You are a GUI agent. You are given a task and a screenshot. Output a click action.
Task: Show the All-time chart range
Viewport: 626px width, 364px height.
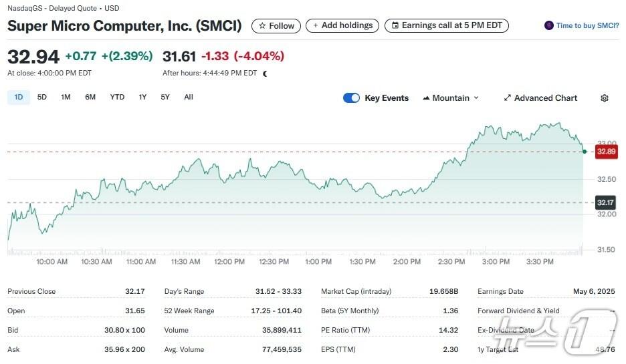click(x=189, y=98)
